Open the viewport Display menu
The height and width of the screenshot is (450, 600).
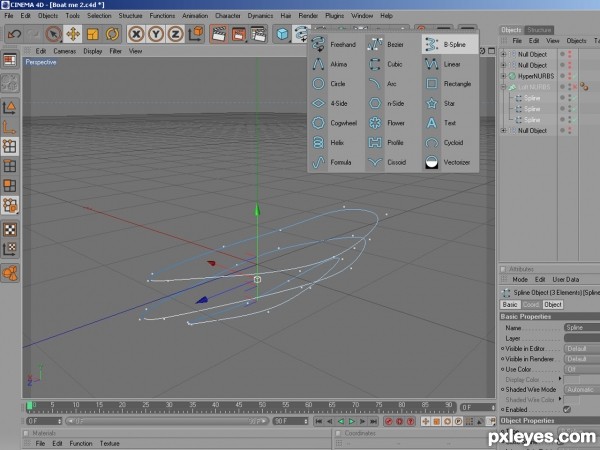click(93, 51)
